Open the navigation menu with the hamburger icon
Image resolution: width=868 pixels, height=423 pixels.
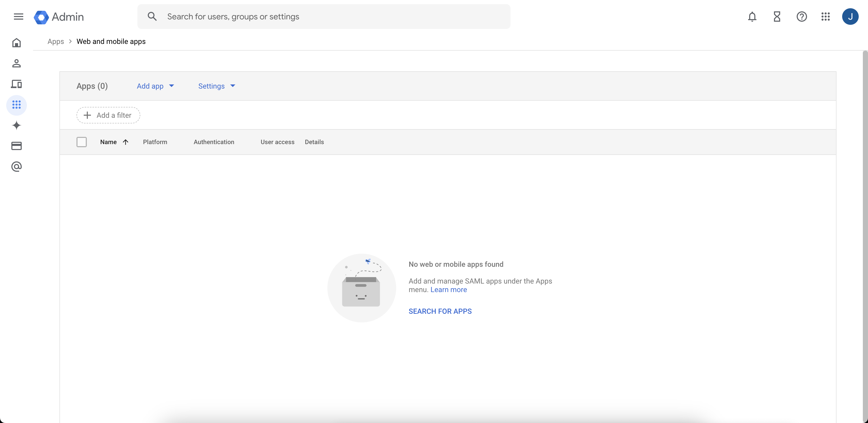[x=19, y=17]
